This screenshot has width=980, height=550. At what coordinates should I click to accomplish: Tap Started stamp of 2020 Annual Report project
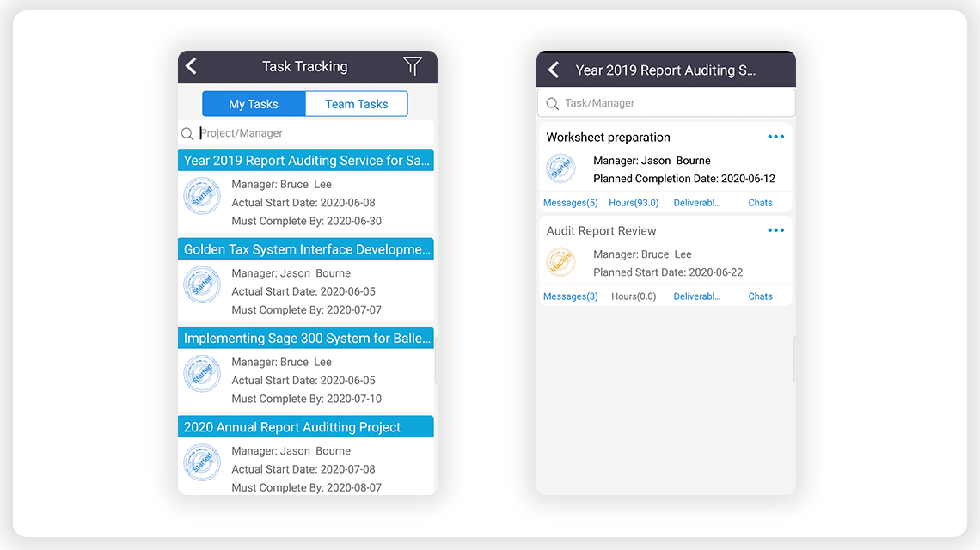coord(202,462)
